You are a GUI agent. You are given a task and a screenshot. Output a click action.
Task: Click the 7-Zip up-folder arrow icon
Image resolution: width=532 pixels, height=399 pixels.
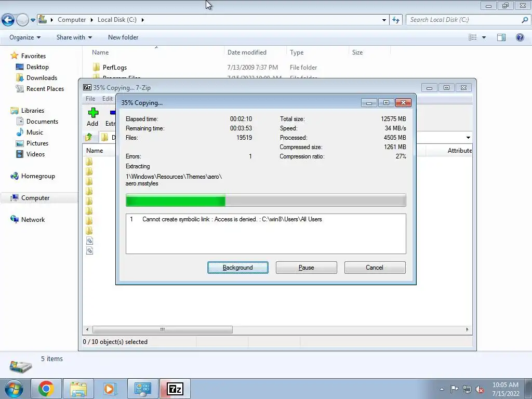[89, 137]
